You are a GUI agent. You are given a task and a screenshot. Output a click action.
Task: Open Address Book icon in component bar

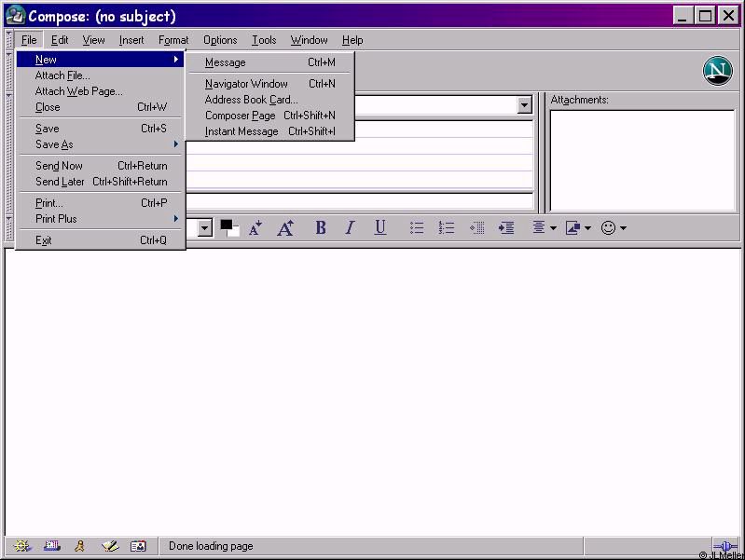(x=138, y=546)
